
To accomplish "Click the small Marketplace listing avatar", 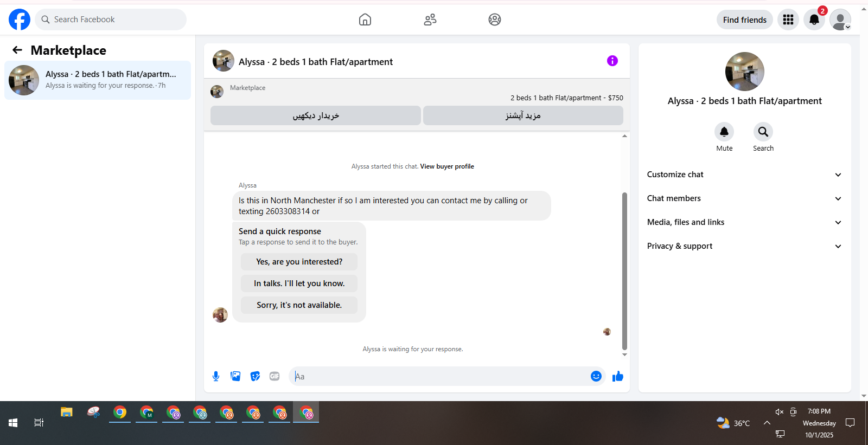I will point(217,92).
